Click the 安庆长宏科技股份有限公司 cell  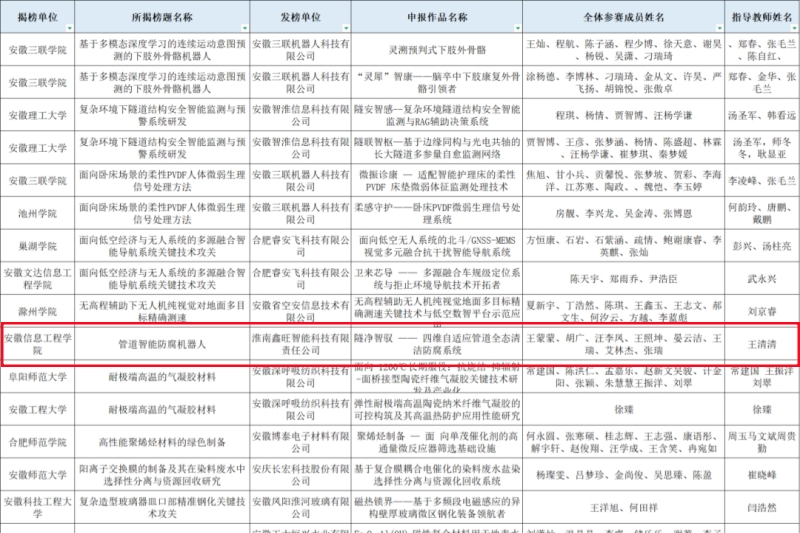click(301, 474)
